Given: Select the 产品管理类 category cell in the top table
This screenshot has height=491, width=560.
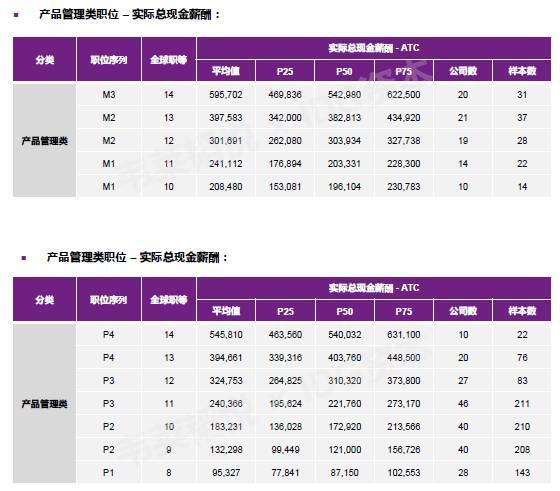Looking at the screenshot, I should click(45, 141).
